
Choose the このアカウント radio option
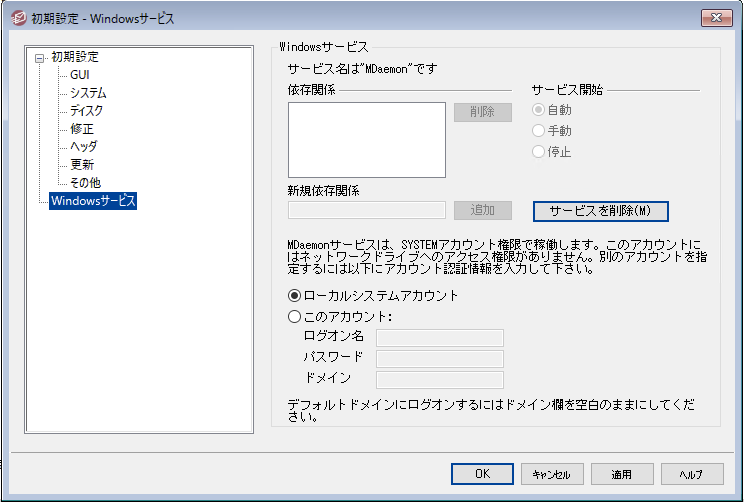pyautogui.click(x=294, y=317)
